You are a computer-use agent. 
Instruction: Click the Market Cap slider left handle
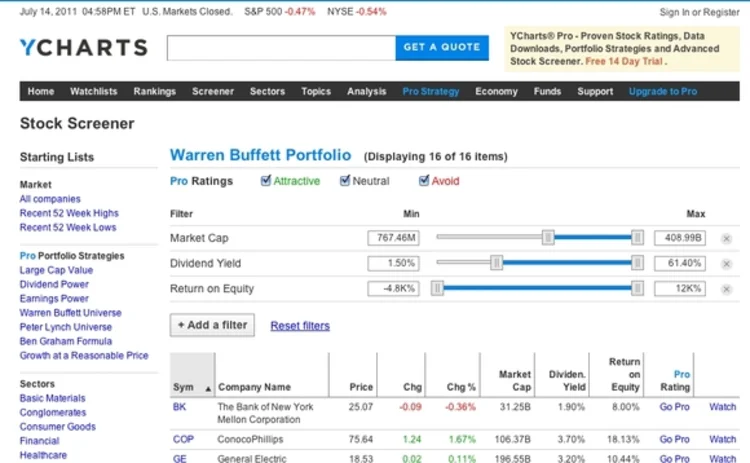coord(548,237)
